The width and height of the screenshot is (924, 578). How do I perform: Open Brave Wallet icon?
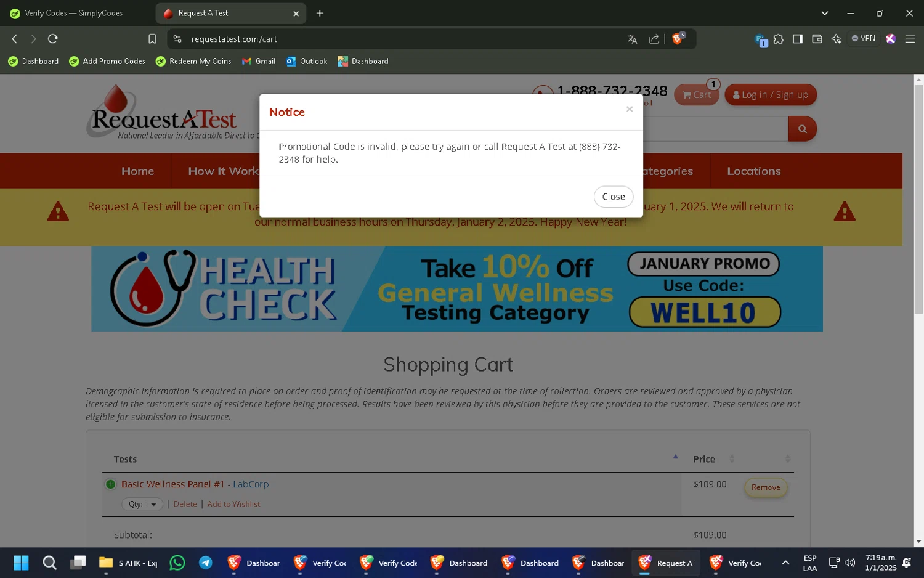(817, 39)
